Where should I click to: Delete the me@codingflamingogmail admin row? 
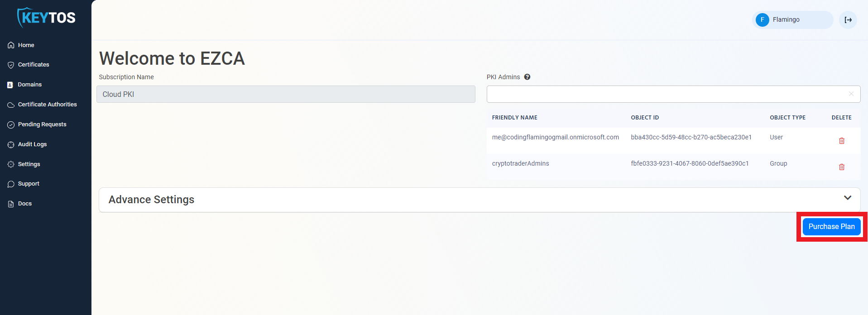(842, 141)
